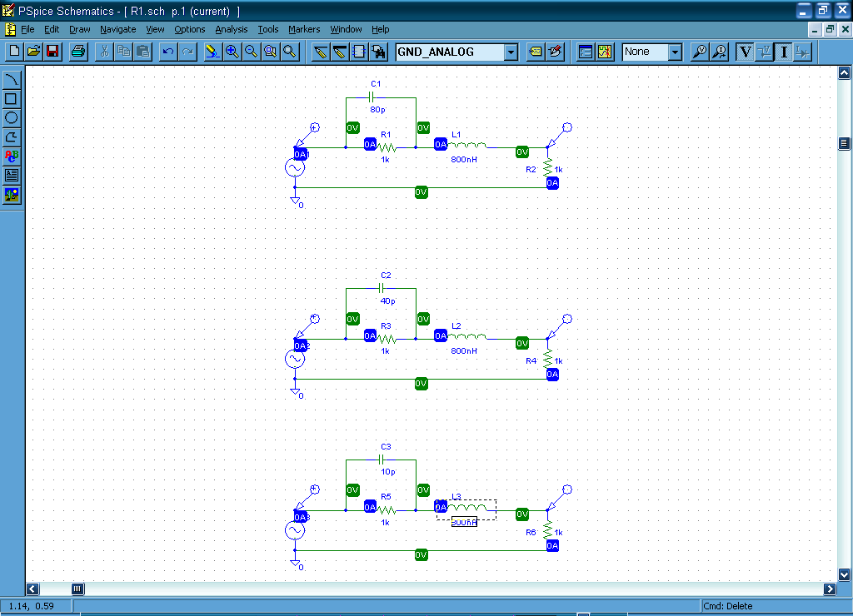Select the Draw Circle tool
The image size is (853, 616).
pos(12,118)
